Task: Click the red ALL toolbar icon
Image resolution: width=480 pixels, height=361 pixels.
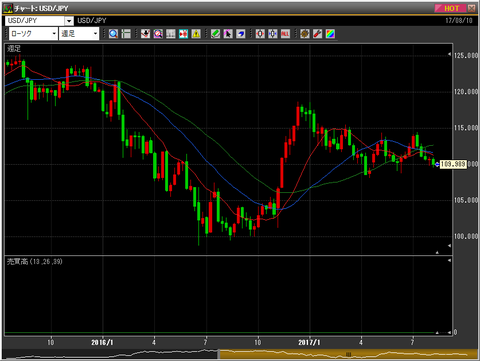Action: coord(285,34)
